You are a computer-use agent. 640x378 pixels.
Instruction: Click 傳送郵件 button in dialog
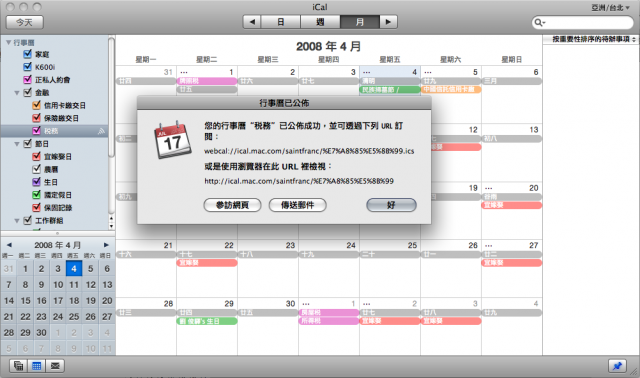tap(298, 205)
